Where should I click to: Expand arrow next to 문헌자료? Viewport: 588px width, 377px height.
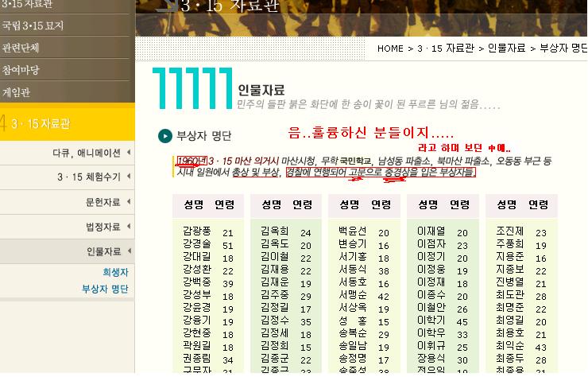click(129, 202)
